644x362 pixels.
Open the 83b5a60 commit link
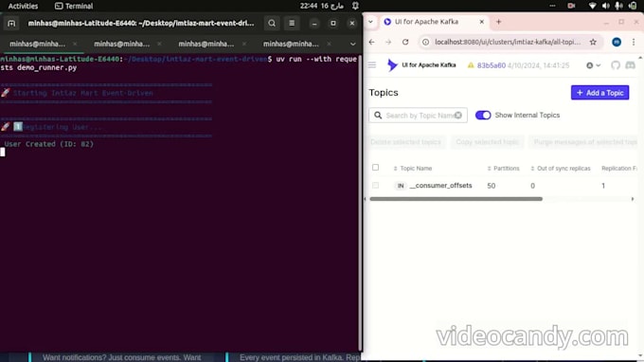click(x=492, y=65)
